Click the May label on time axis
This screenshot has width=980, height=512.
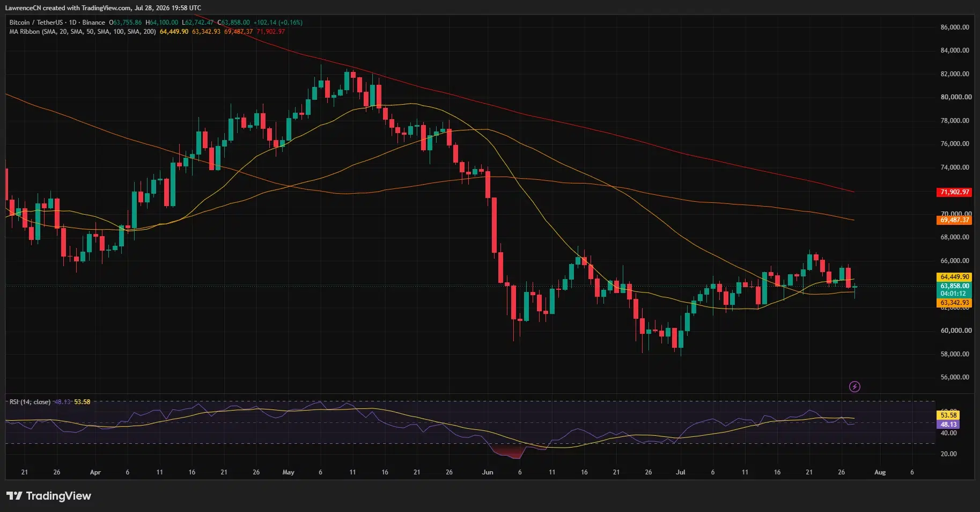click(288, 473)
